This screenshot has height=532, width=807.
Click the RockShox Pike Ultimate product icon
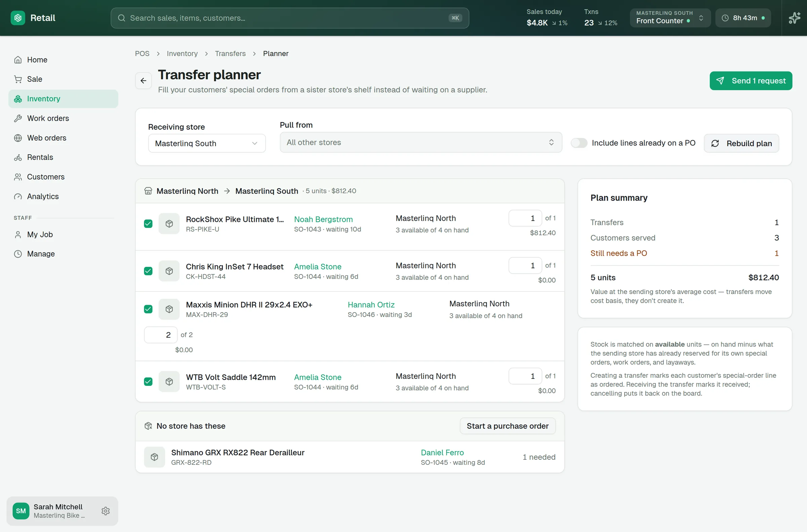coord(169,223)
